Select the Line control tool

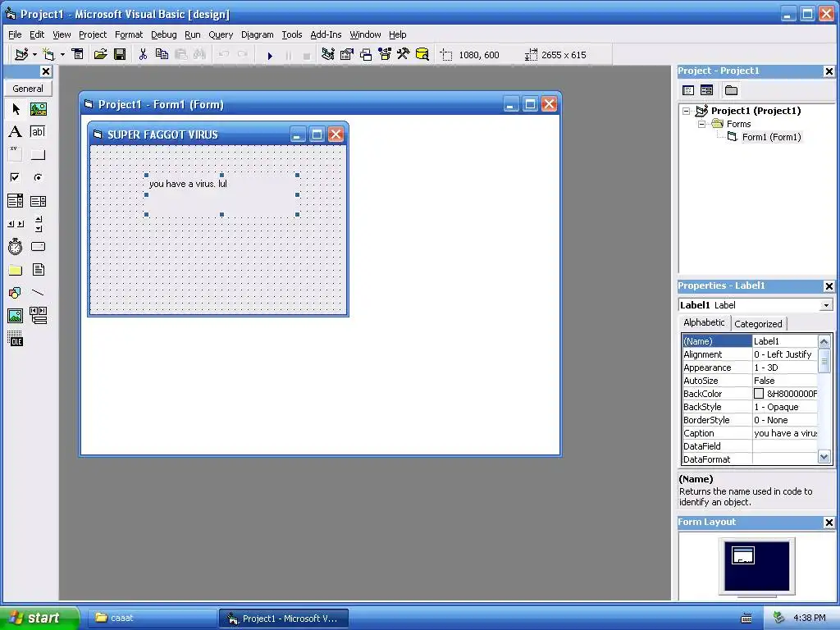tap(38, 293)
